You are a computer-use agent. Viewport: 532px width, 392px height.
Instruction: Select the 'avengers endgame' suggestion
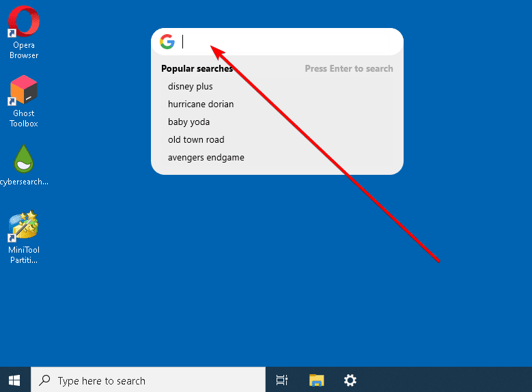click(206, 158)
